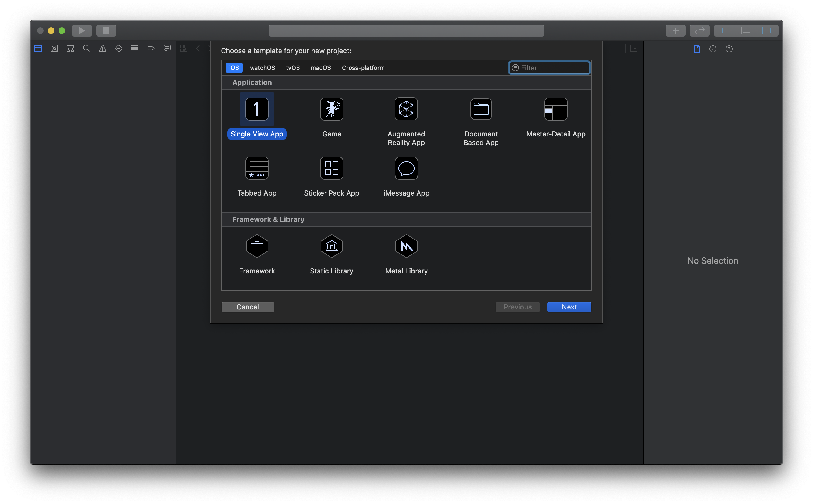
Task: Toggle the left navigator panel
Action: pos(725,31)
